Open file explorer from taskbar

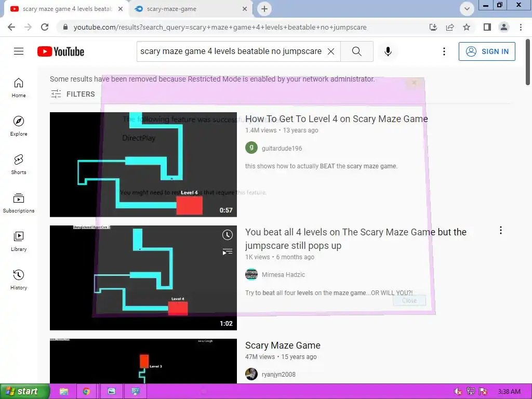[64, 391]
